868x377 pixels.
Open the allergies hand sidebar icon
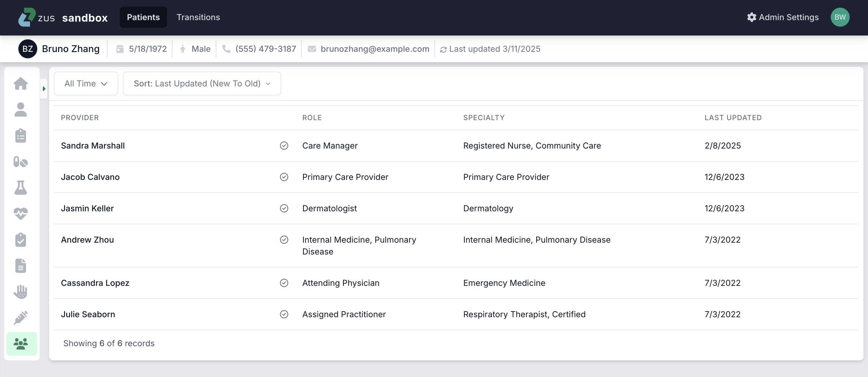point(21,292)
